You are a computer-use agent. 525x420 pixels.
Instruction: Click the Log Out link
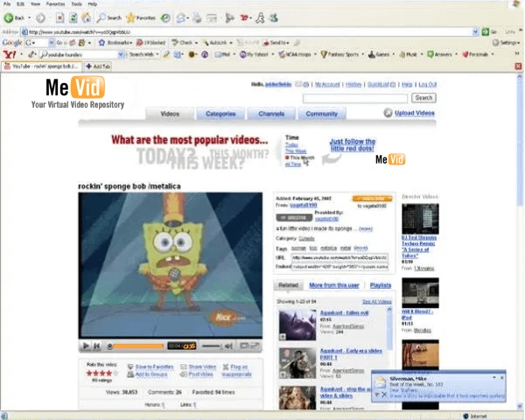(x=428, y=84)
